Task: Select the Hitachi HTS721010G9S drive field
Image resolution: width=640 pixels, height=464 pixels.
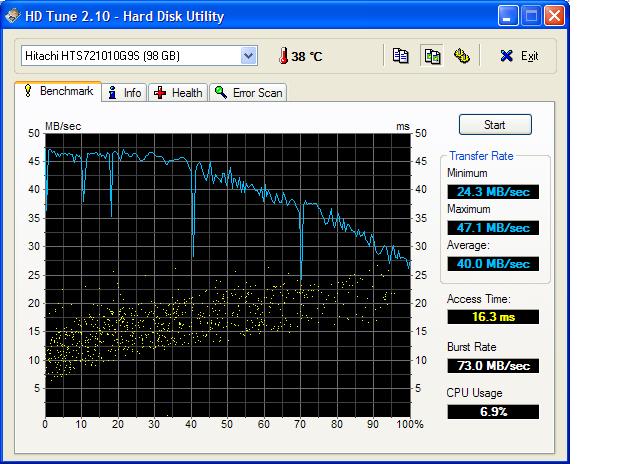Action: point(139,56)
